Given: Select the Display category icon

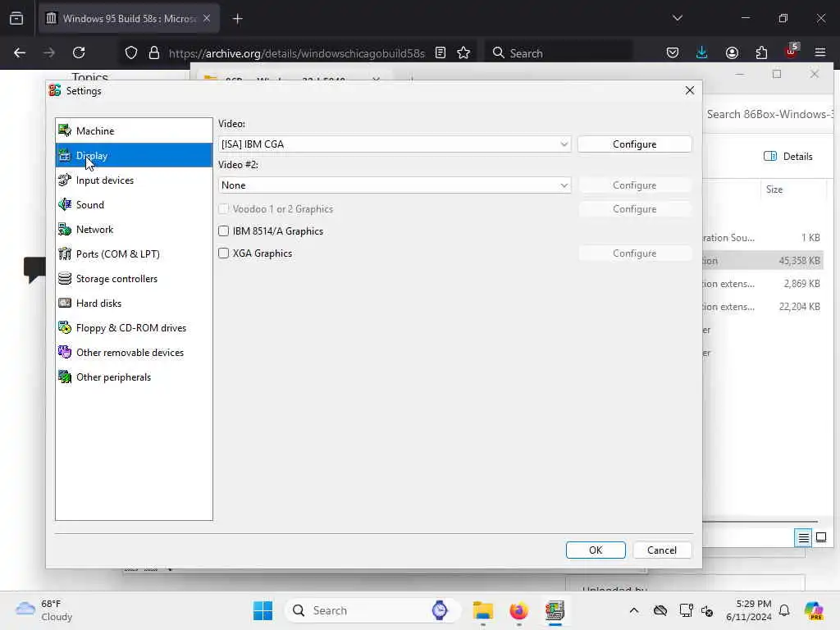Looking at the screenshot, I should 65,155.
